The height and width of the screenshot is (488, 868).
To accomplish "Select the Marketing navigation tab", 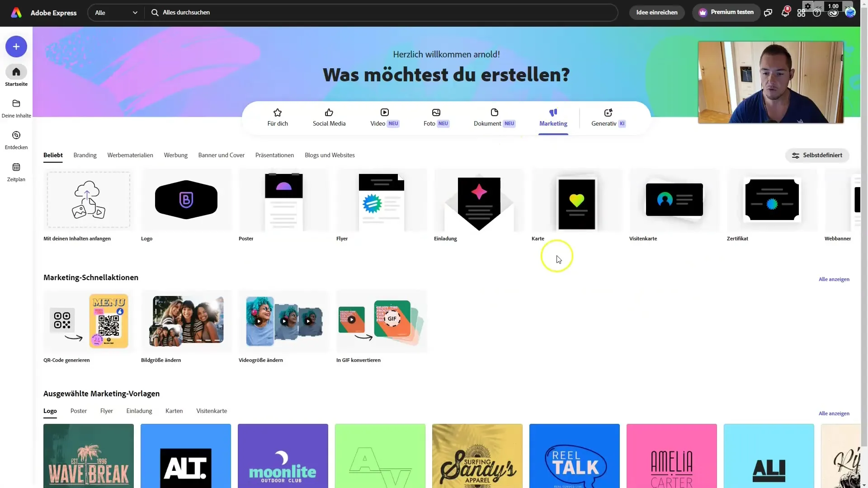I will (x=553, y=117).
